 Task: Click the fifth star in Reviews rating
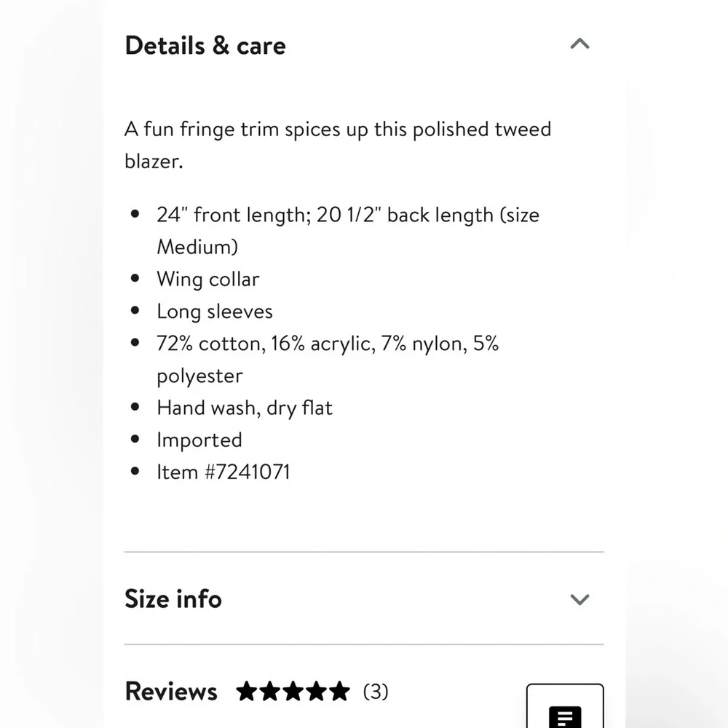coord(339,692)
